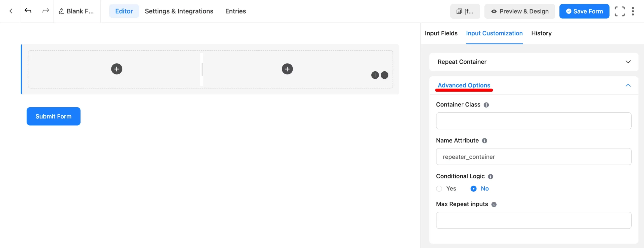Switch to the Input Fields tab
The width and height of the screenshot is (644, 248).
[x=441, y=33]
